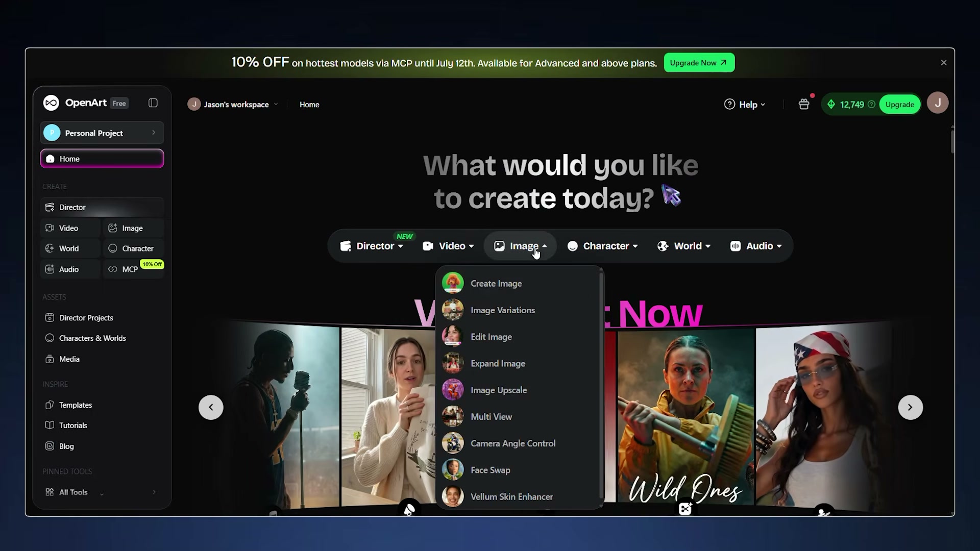
Task: Open the Character dropdown in the create bar
Action: click(602, 246)
